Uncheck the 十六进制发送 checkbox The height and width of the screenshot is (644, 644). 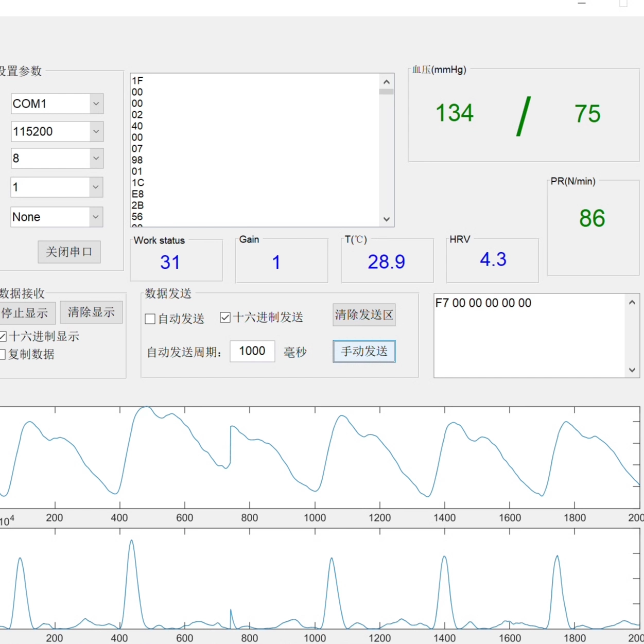point(225,318)
